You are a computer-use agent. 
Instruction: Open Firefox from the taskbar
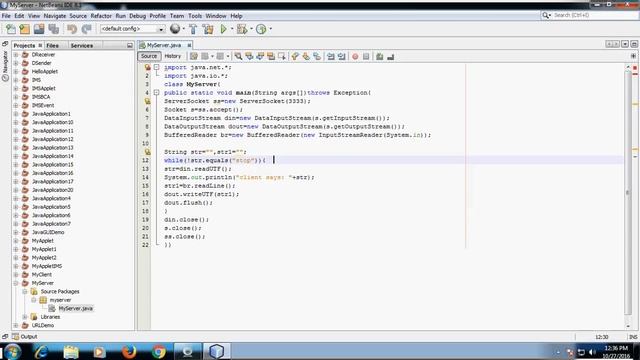[x=129, y=351]
